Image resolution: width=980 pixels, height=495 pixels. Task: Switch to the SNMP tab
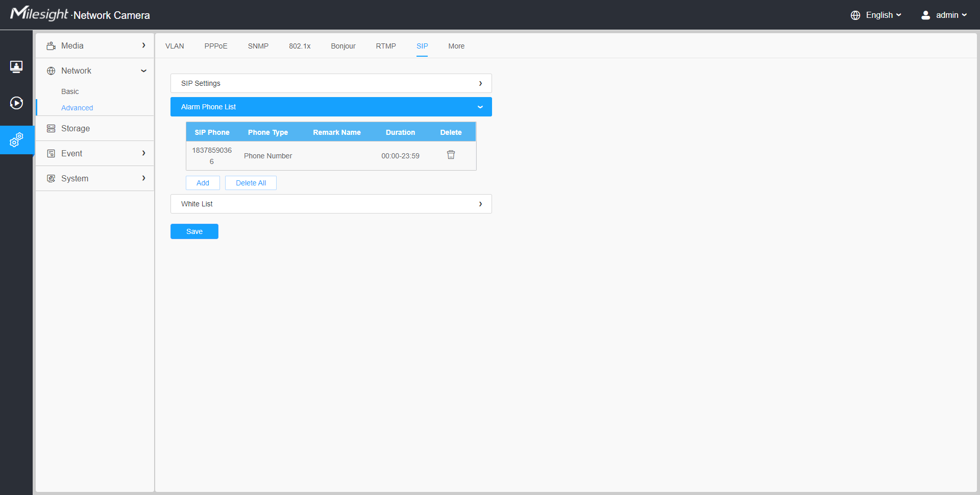click(x=258, y=46)
